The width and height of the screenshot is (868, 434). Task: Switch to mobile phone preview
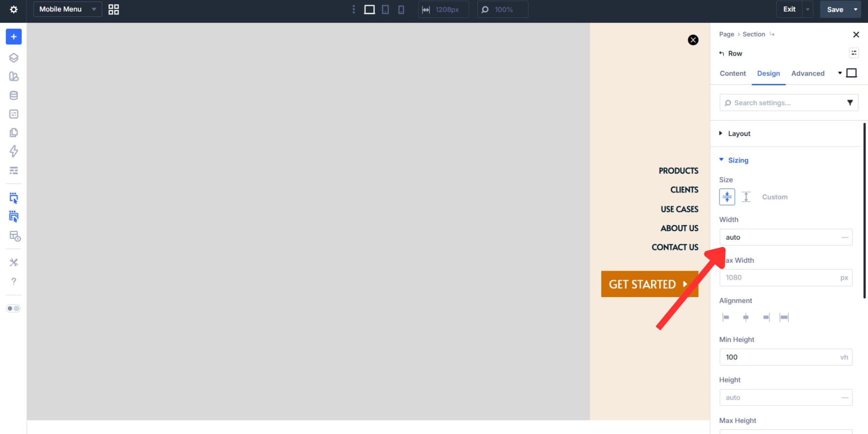pyautogui.click(x=401, y=9)
